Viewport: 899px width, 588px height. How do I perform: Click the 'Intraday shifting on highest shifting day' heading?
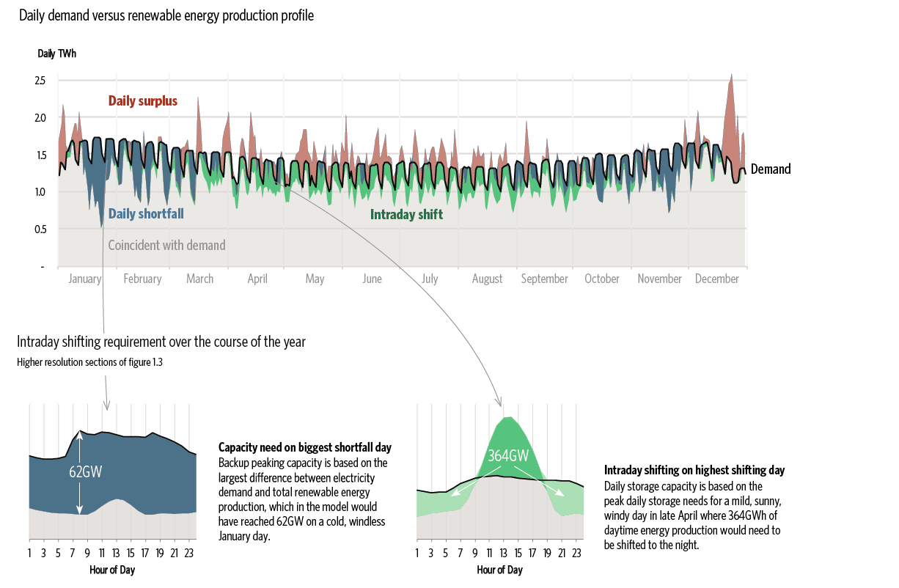[694, 470]
